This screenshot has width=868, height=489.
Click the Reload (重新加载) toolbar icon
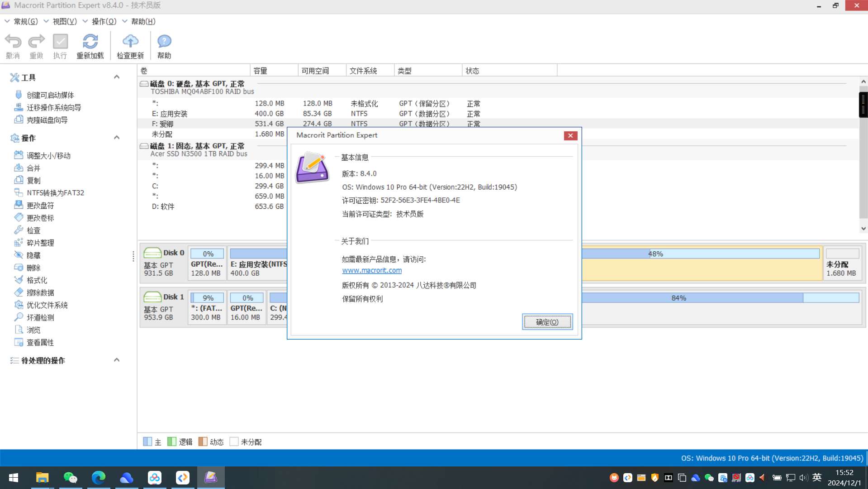[x=90, y=46]
